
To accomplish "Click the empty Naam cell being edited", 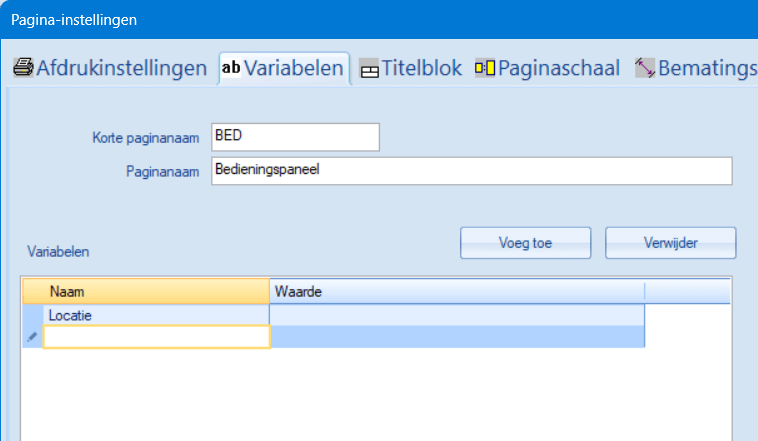I will pos(156,337).
